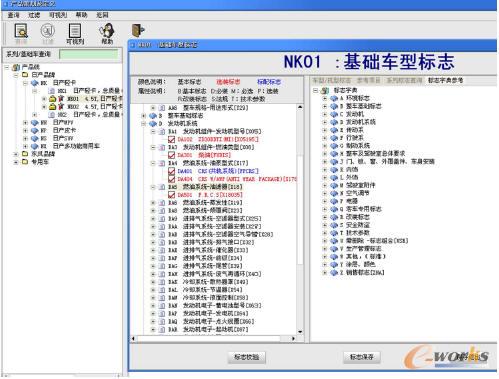Viewport: 499px width, 379px height.
Task: Uncheck the DA404 CRS W/AWP checkbox
Action: [171, 179]
